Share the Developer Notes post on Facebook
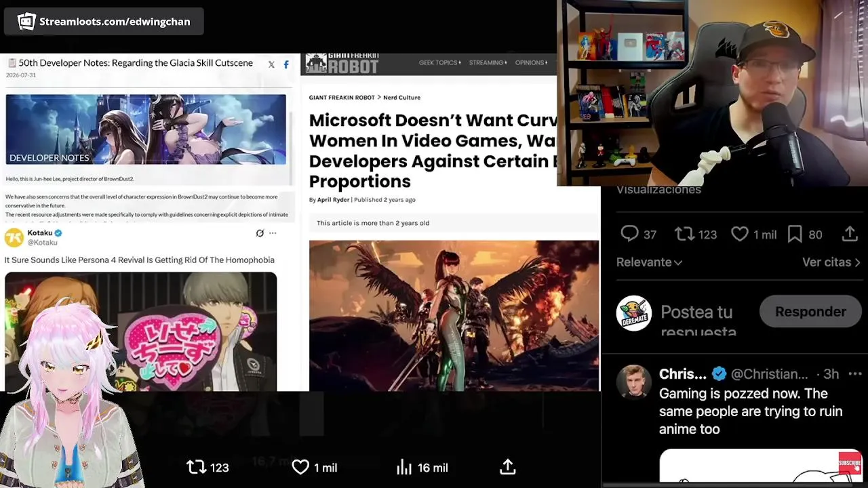 click(x=286, y=64)
